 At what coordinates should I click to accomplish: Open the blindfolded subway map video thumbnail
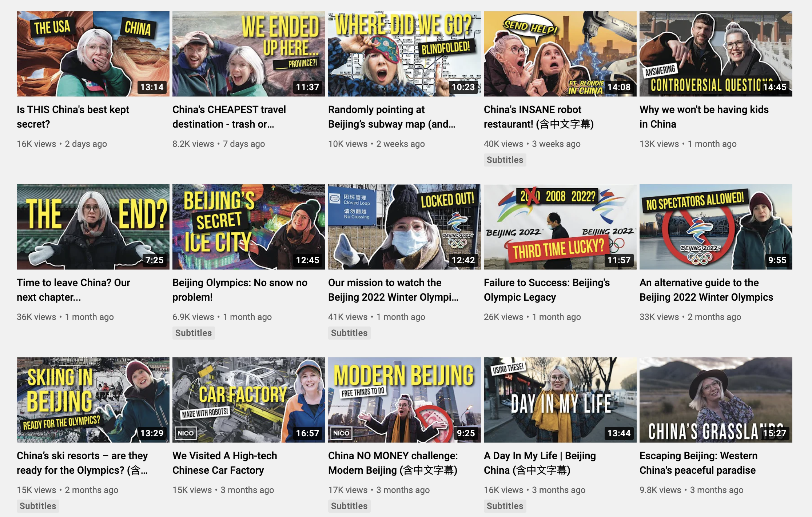(404, 53)
